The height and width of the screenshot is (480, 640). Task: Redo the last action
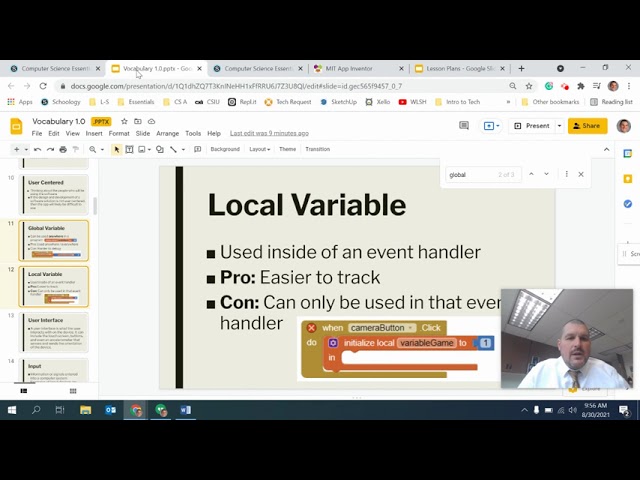[x=50, y=149]
